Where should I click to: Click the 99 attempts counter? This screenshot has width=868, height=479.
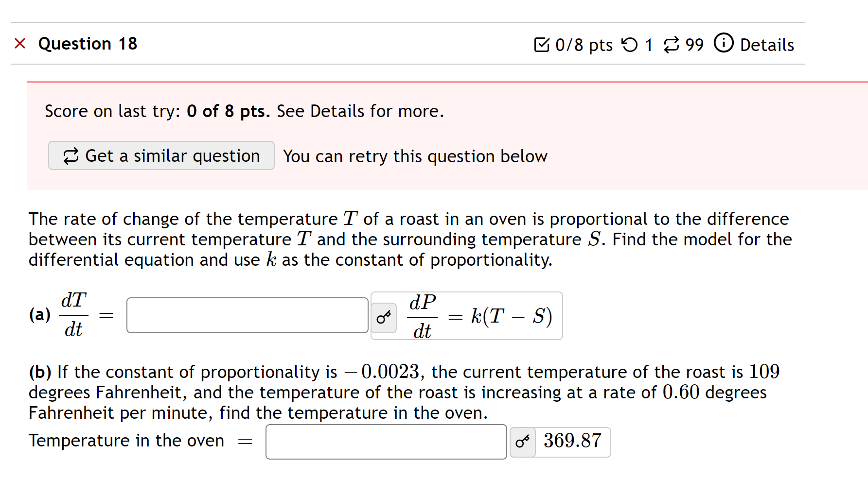tap(695, 44)
